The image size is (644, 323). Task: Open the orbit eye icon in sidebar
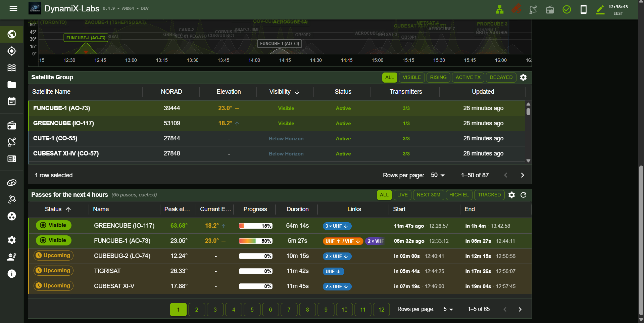12,183
